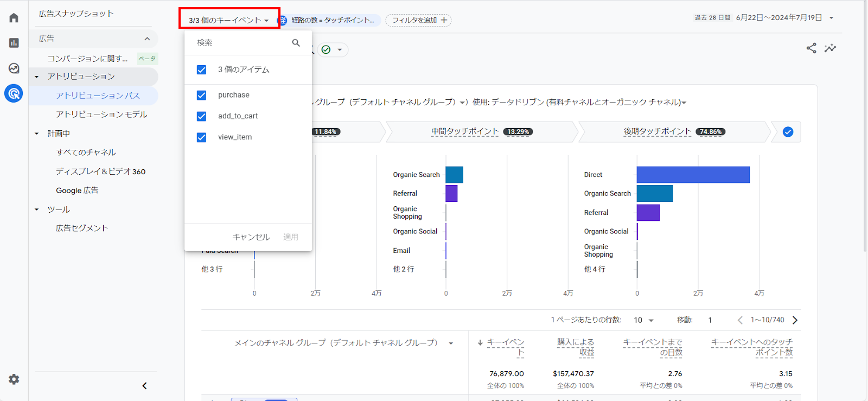Click the キャンセル button
Screen dimensions: 868x401
[x=251, y=237]
